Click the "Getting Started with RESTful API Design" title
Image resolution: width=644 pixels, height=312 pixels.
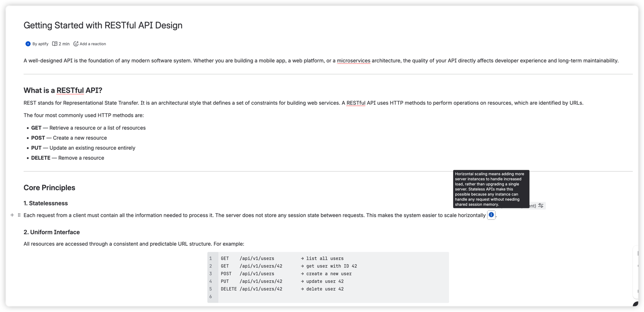(103, 25)
